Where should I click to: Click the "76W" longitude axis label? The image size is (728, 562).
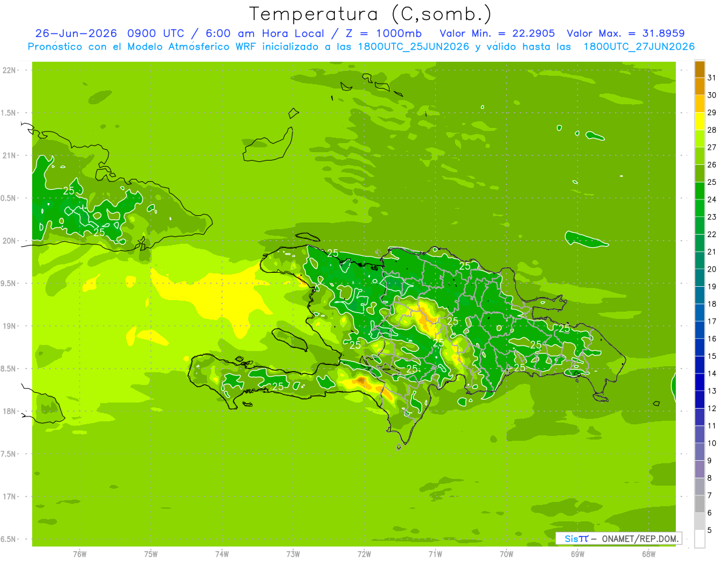point(79,554)
